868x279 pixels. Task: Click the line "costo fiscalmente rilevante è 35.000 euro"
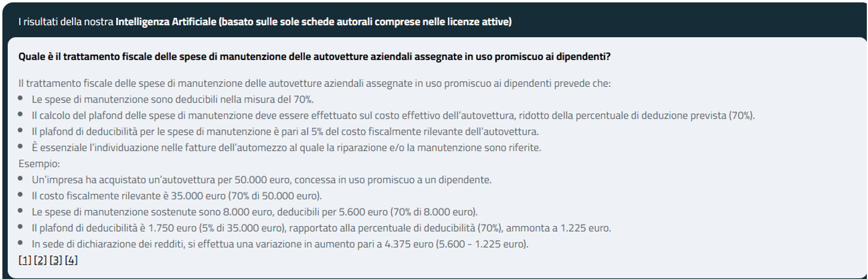click(x=177, y=196)
